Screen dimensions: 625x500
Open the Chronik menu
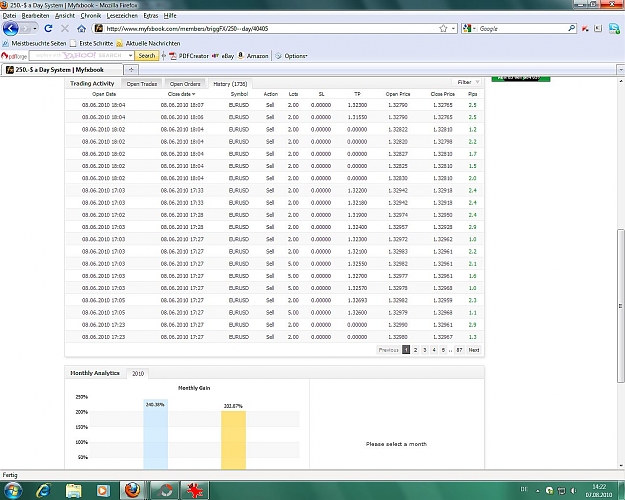[90, 16]
